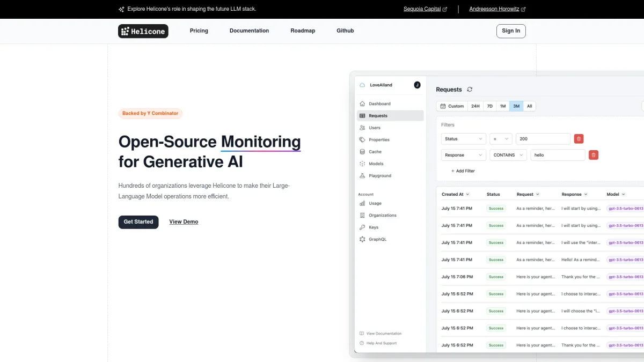The width and height of the screenshot is (644, 362).
Task: Open GraphQL in the sidebar
Action: click(x=377, y=239)
